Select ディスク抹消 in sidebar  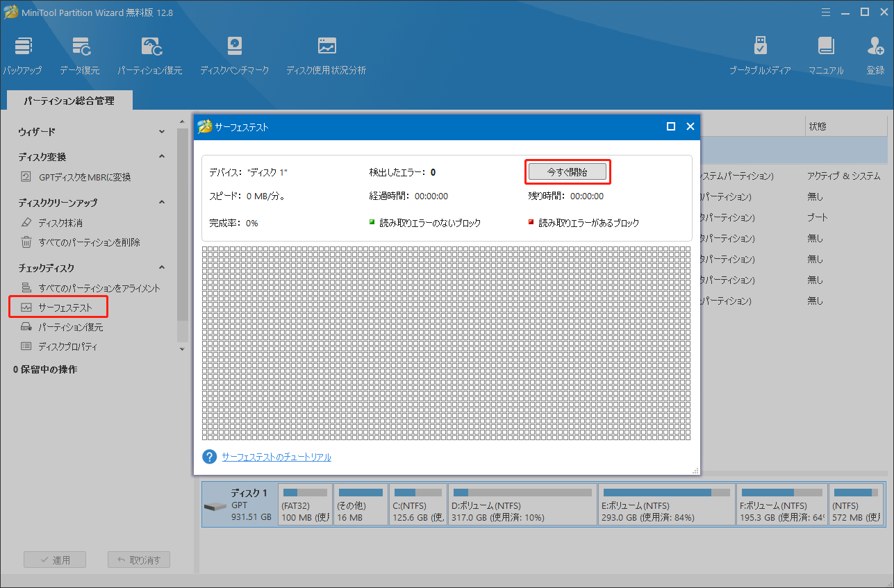[x=60, y=223]
